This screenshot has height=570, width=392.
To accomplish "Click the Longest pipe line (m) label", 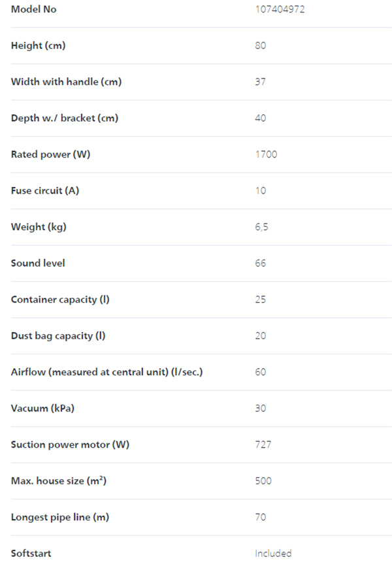I will (60, 517).
